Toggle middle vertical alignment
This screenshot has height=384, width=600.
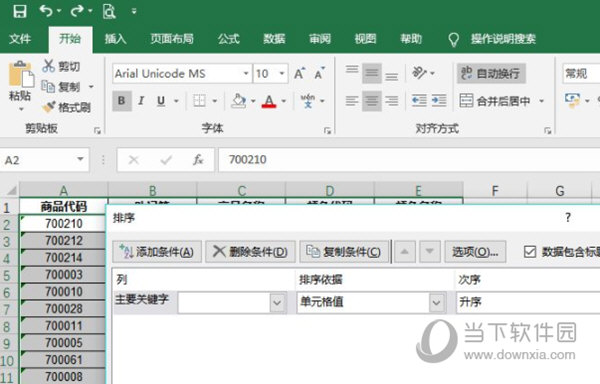coord(372,73)
